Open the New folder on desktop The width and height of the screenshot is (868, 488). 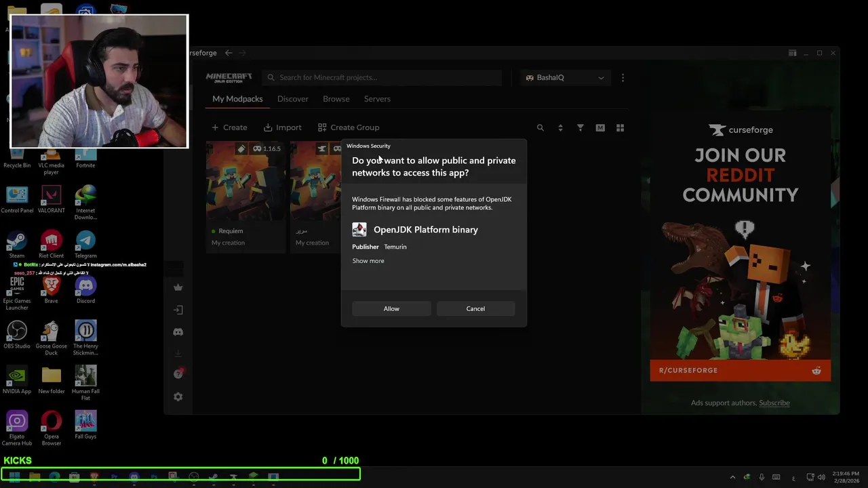(52, 380)
